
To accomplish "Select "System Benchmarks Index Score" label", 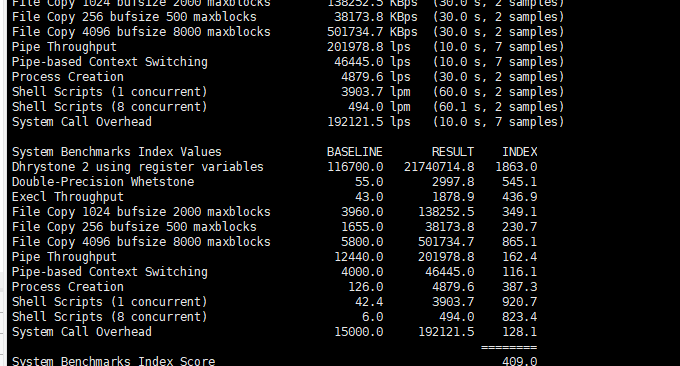I will click(113, 361).
